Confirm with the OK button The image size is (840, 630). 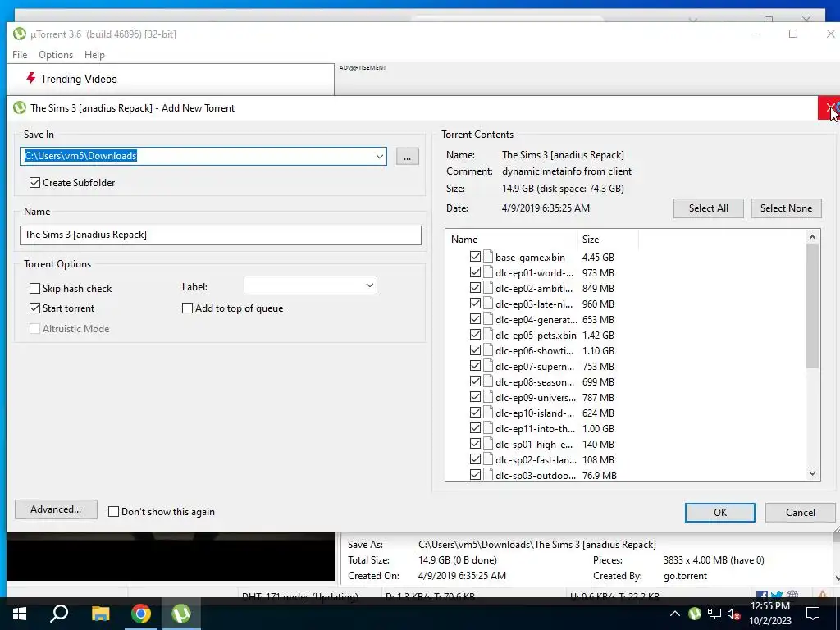tap(720, 513)
